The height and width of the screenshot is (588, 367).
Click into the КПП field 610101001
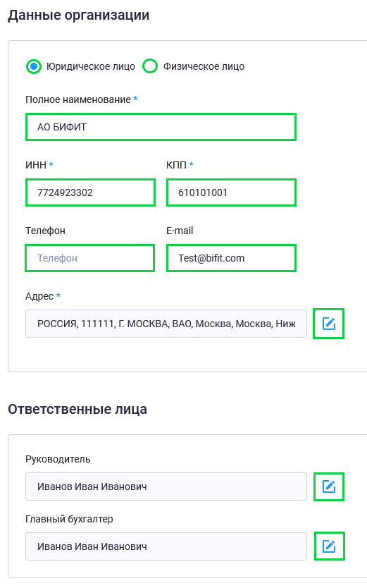coord(232,192)
